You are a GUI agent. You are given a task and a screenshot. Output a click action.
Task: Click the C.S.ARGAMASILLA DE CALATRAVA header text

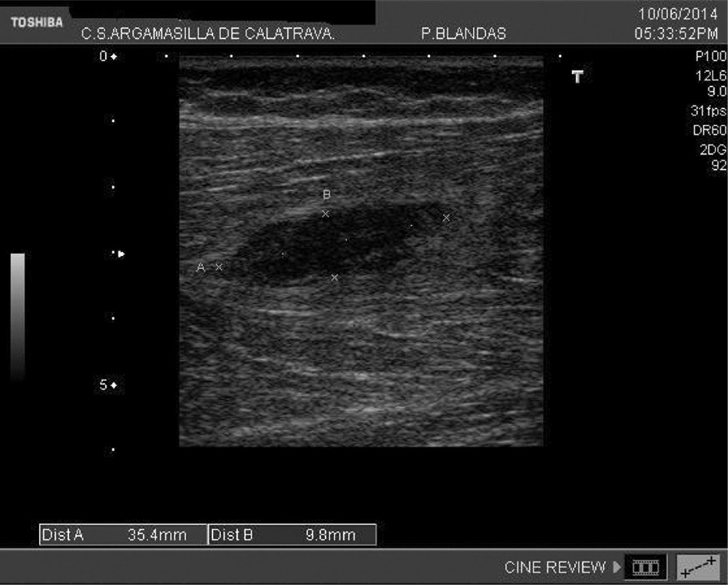point(208,34)
